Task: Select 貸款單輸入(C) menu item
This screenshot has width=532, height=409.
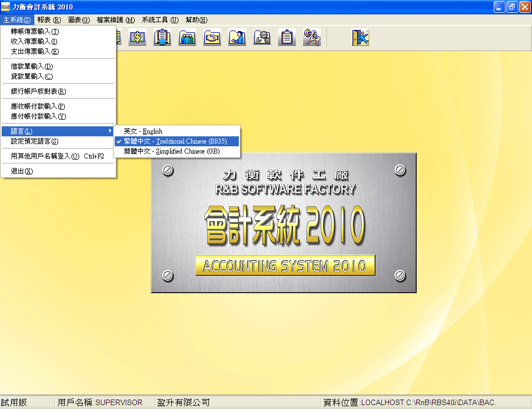Action: pyautogui.click(x=58, y=76)
